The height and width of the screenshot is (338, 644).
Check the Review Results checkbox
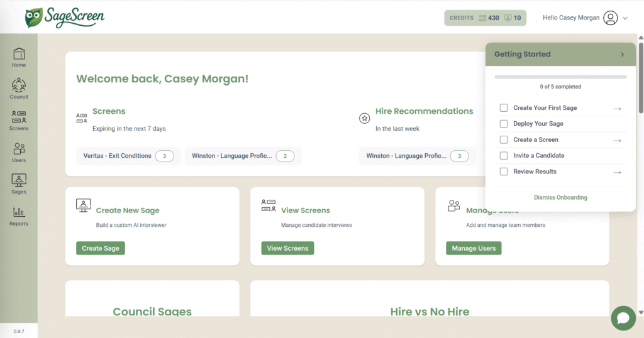(504, 172)
